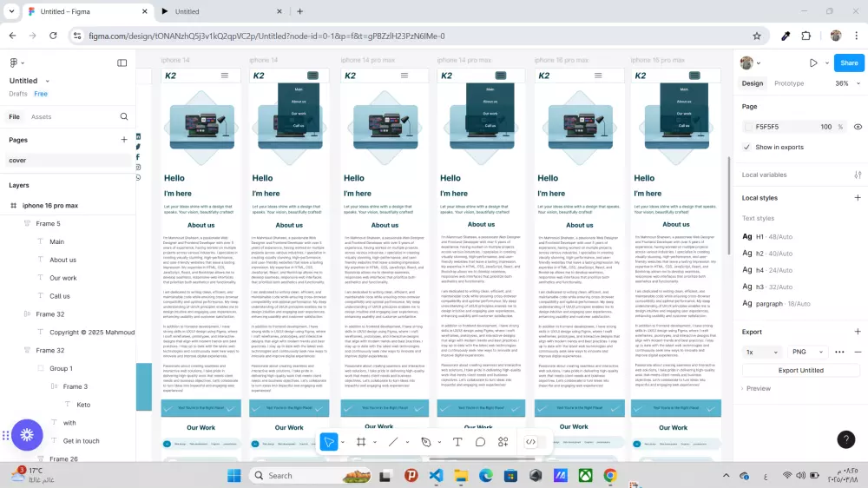Select the Frame tool in toolbar
Viewport: 868px width, 488px height.
361,442
